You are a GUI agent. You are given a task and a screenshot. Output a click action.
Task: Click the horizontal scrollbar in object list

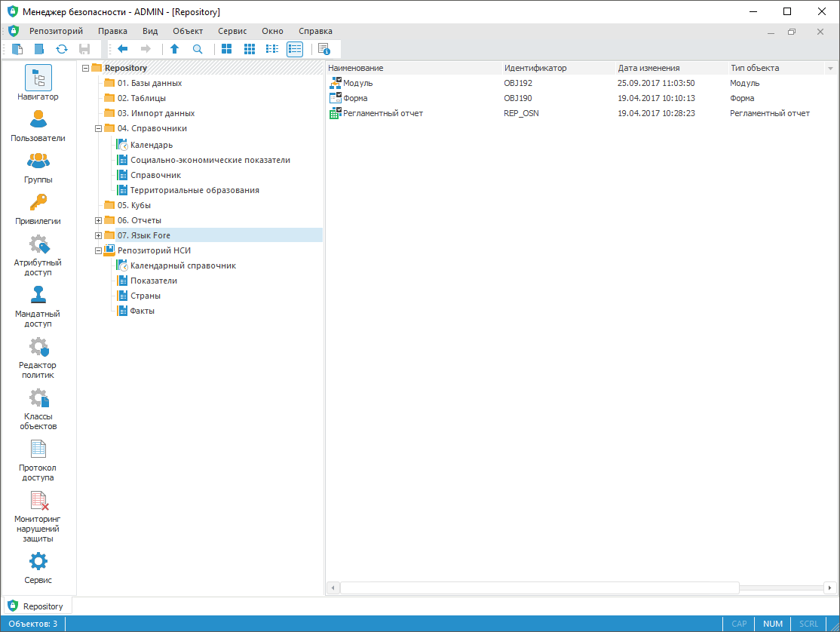(539, 588)
